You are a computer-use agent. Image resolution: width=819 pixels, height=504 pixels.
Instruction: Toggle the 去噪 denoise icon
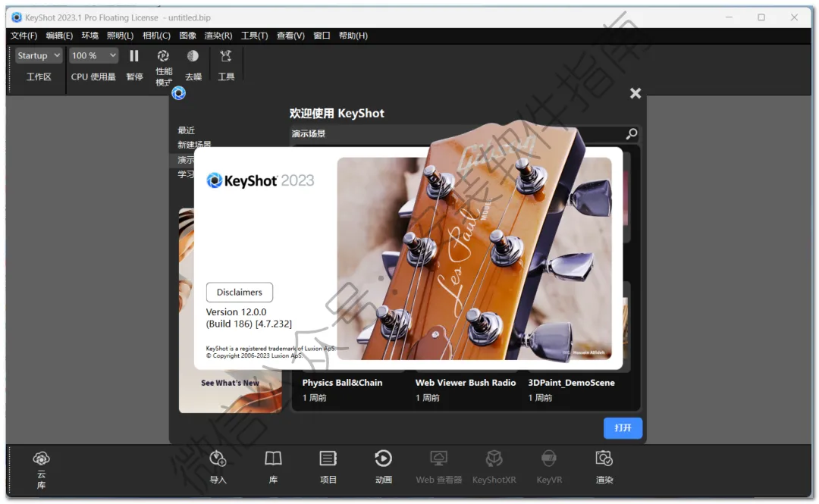pyautogui.click(x=193, y=56)
